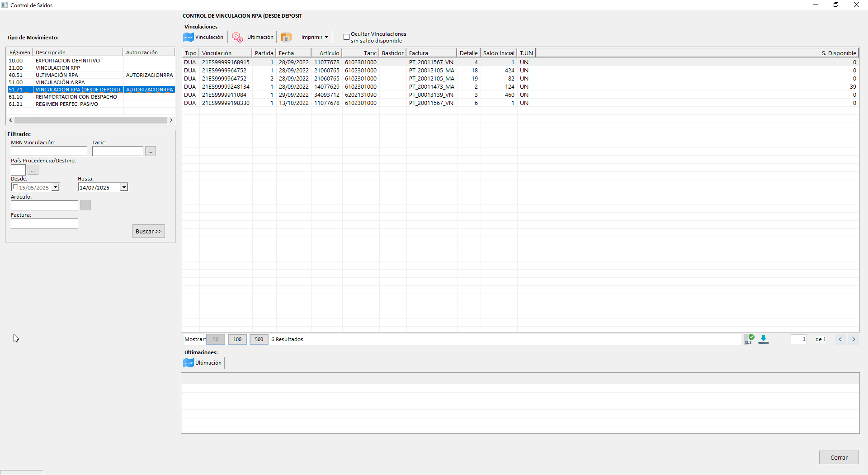The width and height of the screenshot is (868, 475).
Task: Click the orange archive icon beside Imprimir
Action: click(286, 37)
